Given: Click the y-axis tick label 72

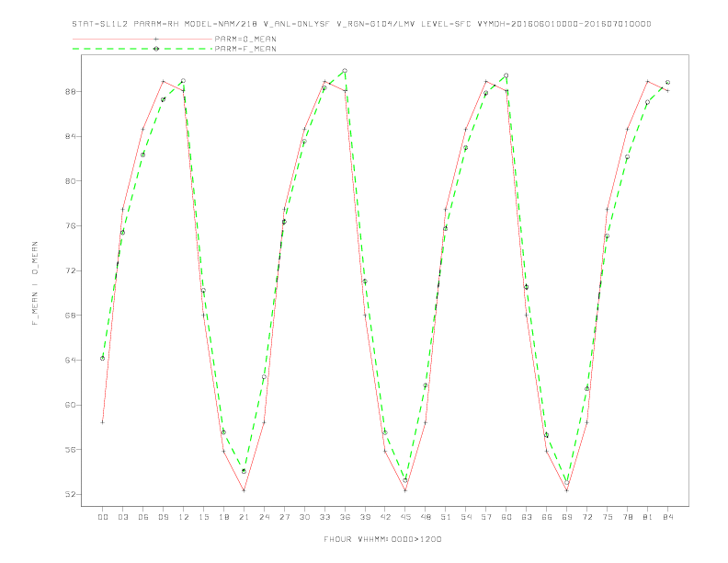Looking at the screenshot, I should pos(70,270).
